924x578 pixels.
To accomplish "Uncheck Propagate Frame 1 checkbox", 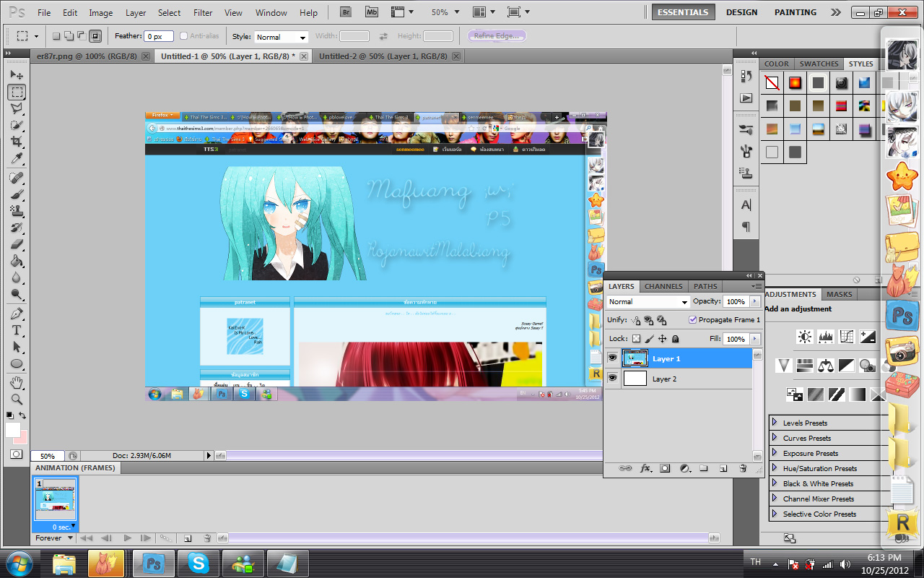I will pyautogui.click(x=693, y=319).
